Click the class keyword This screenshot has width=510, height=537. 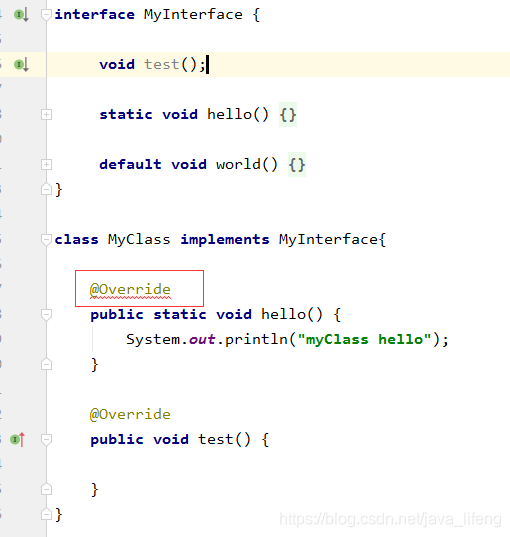pyautogui.click(x=76, y=239)
